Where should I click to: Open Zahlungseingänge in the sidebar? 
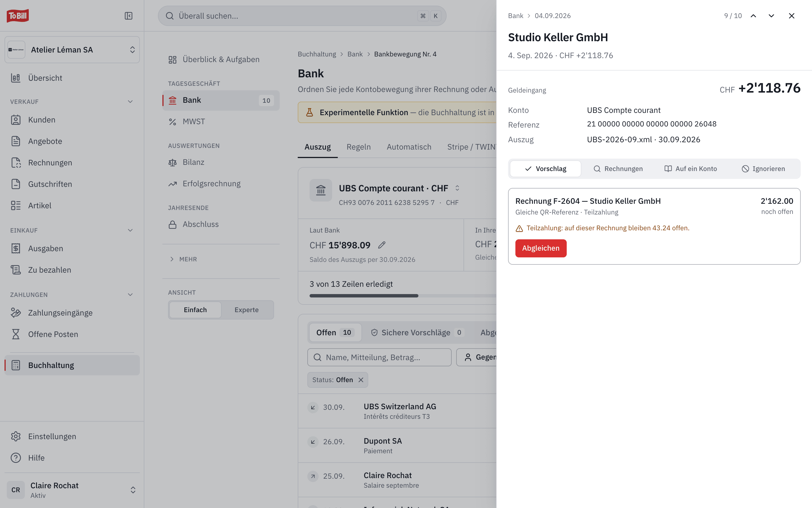[72, 313]
